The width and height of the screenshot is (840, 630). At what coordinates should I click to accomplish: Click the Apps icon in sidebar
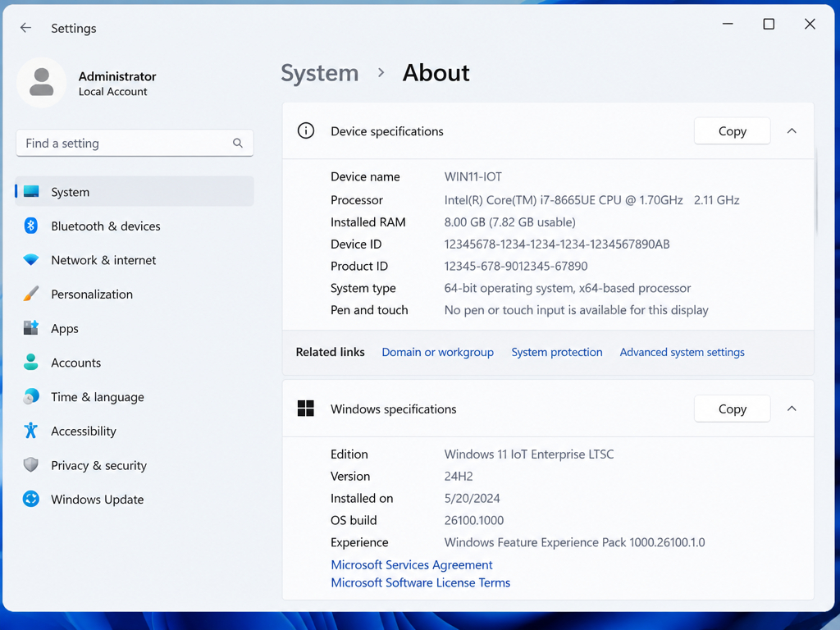[31, 328]
